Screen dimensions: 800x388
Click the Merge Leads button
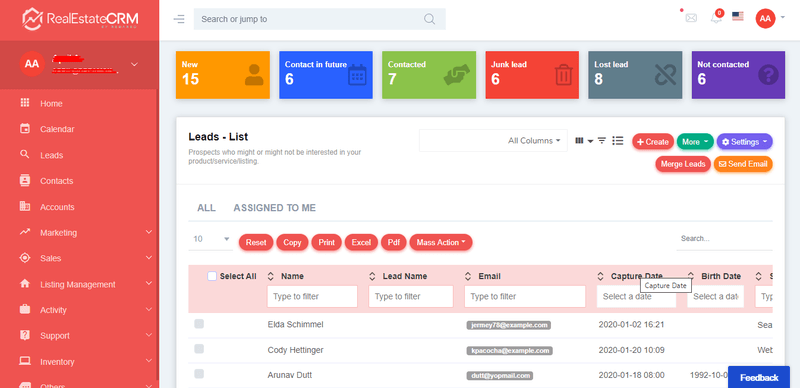coord(683,164)
